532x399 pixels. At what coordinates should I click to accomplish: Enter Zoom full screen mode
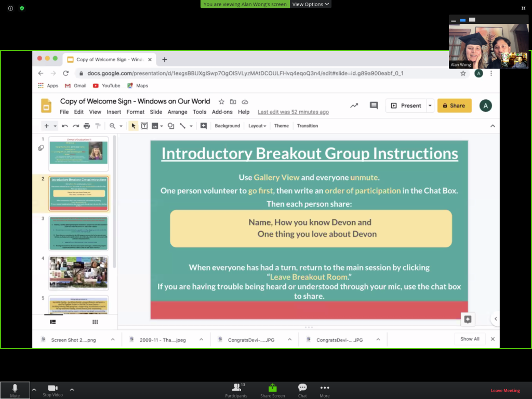click(x=523, y=8)
